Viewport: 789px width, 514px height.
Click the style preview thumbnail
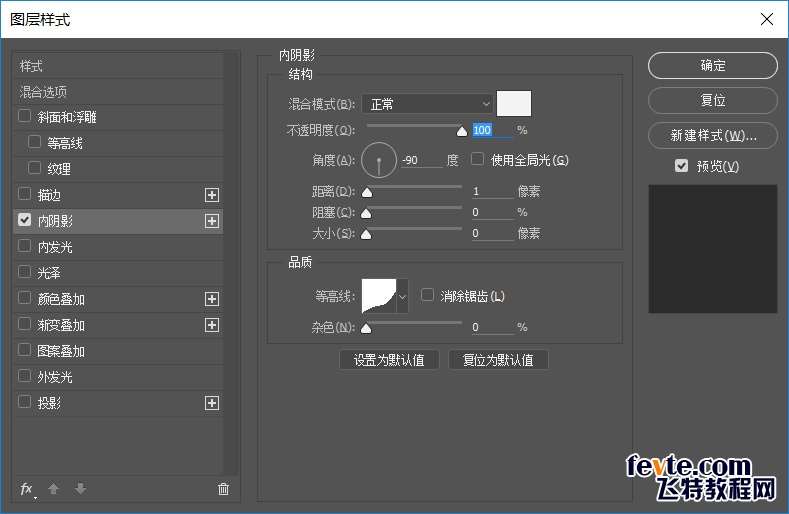[x=713, y=249]
